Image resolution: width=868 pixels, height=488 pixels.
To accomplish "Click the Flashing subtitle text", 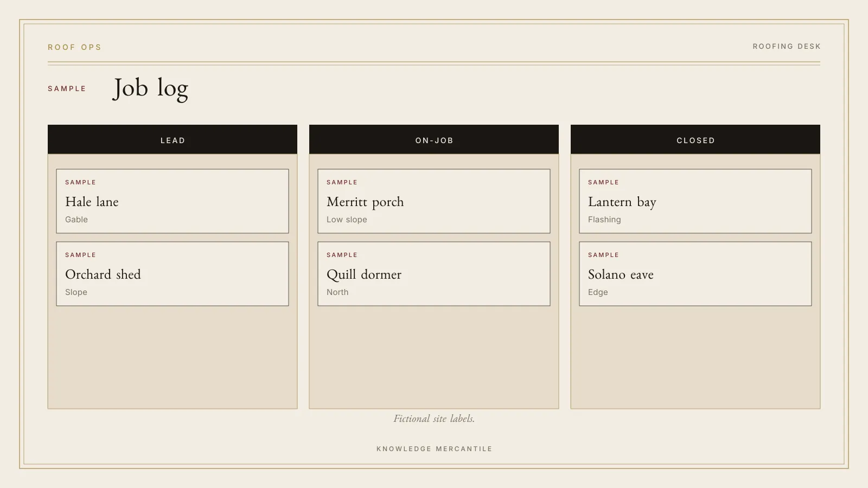I will click(604, 220).
